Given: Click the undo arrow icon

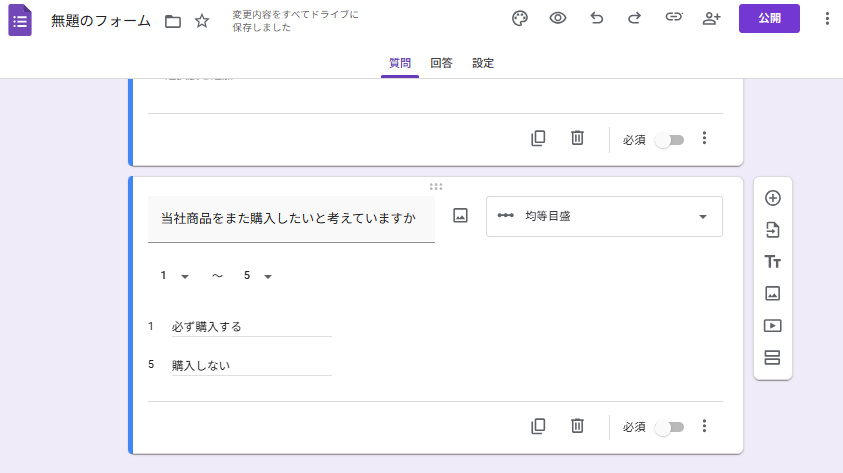Looking at the screenshot, I should click(x=597, y=19).
